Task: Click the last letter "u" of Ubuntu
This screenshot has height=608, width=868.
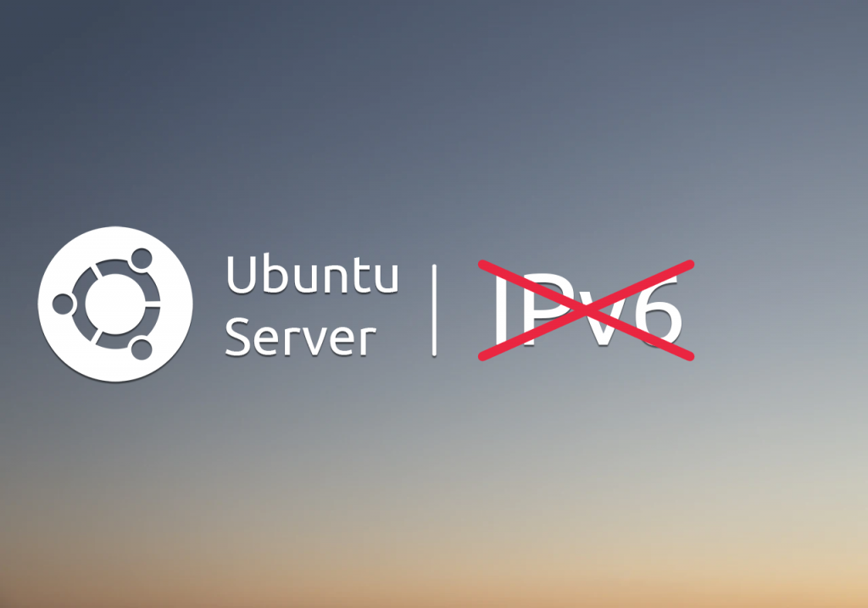Action: [x=386, y=279]
